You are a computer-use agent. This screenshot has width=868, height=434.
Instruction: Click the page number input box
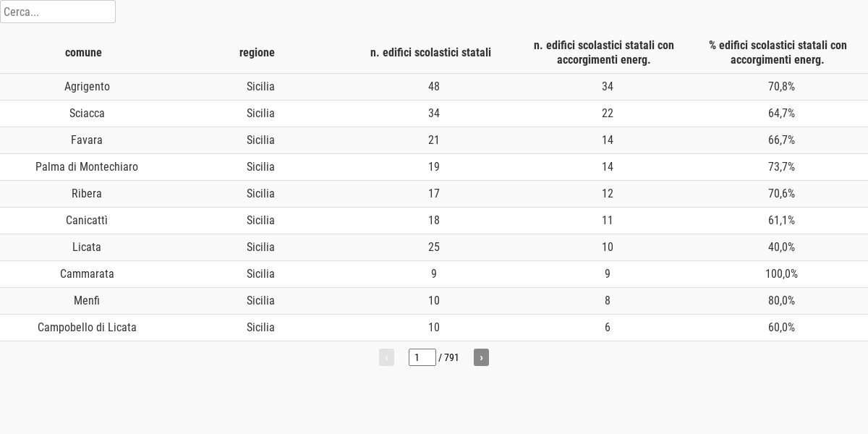(422, 357)
